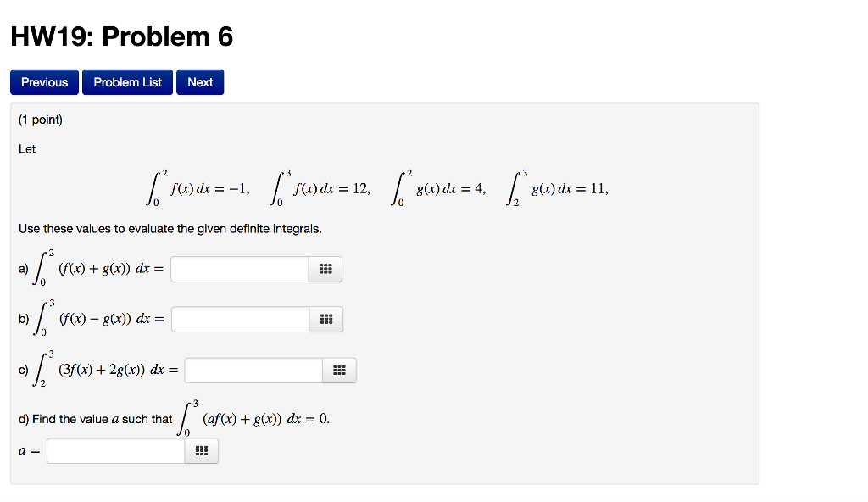Click the (1 point) label
The image size is (868, 502).
point(39,120)
